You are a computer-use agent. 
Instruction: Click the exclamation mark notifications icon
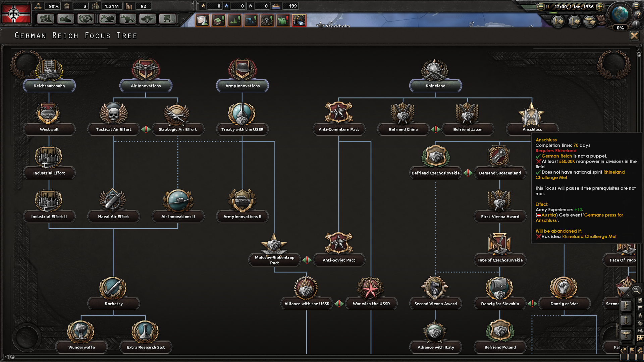[x=637, y=24]
